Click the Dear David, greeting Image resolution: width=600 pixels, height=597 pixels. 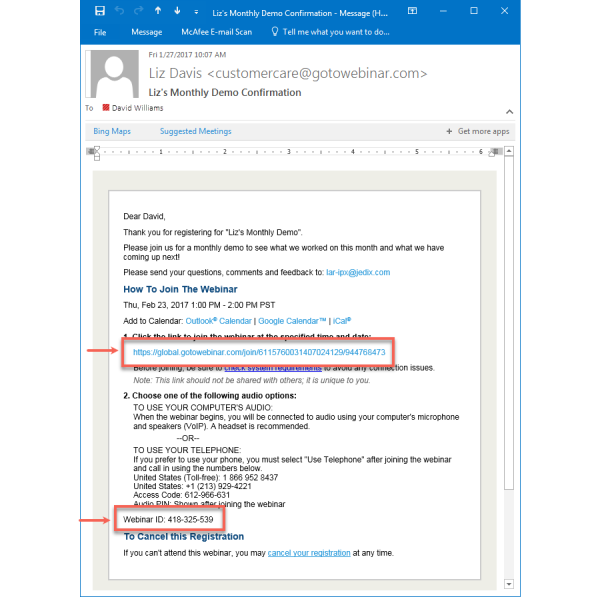coord(144,217)
